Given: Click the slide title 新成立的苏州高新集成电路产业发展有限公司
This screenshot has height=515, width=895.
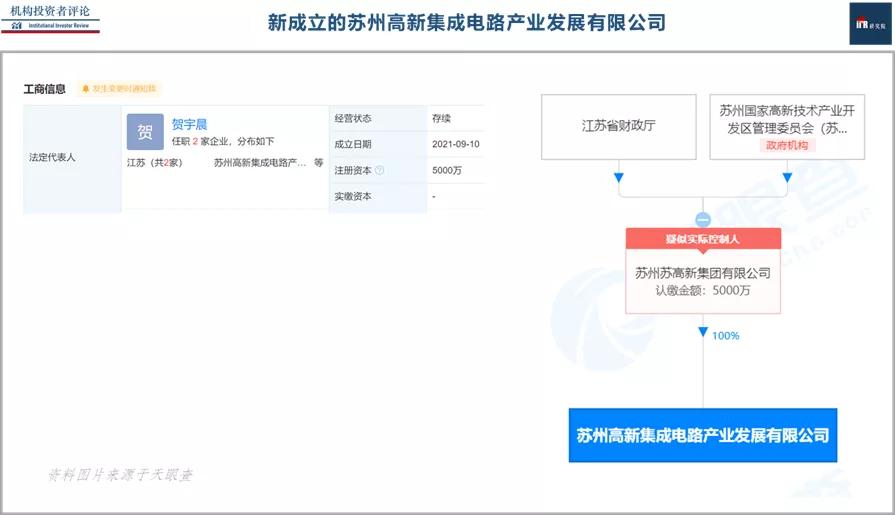Looking at the screenshot, I should (467, 23).
